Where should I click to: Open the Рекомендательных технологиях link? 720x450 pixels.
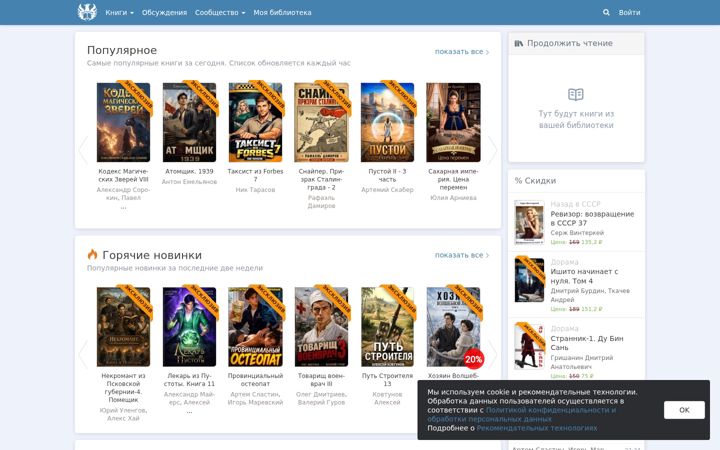click(x=537, y=428)
